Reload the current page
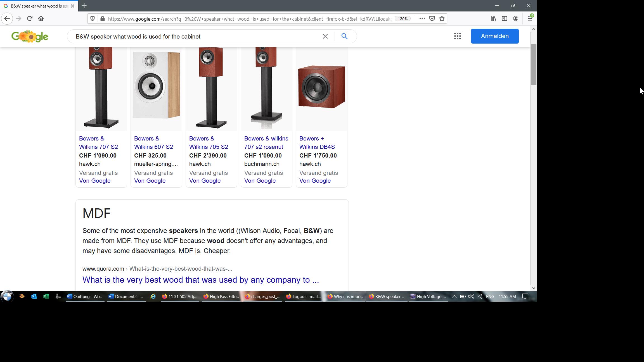This screenshot has height=362, width=644. coord(30,19)
